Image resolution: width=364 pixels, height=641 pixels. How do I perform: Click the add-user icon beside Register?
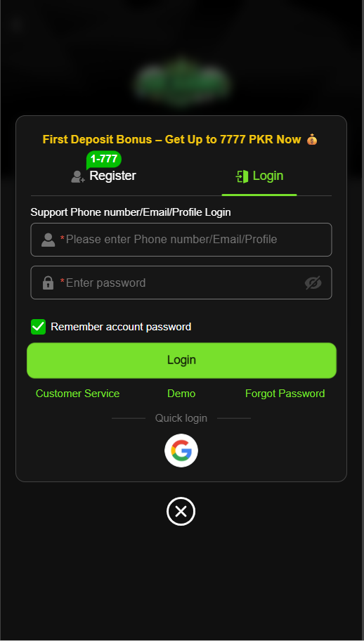[77, 176]
